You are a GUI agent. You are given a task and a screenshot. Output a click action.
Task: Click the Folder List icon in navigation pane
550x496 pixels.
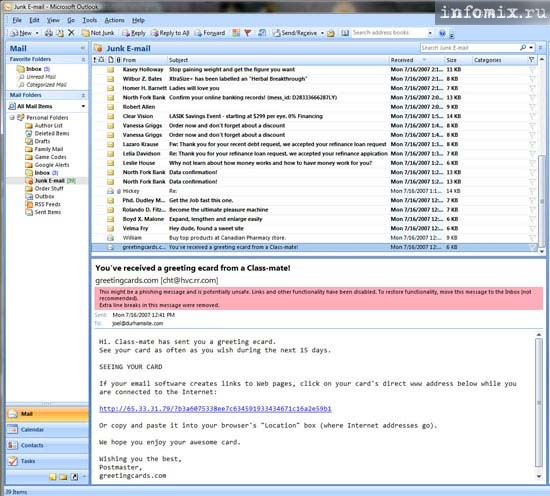pos(63,477)
